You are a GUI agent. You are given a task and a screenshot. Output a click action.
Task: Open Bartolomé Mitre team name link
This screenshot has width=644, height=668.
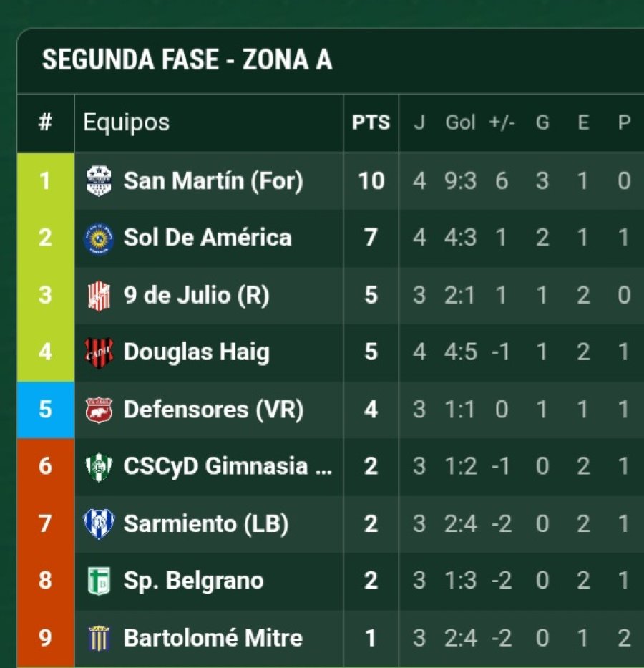pyautogui.click(x=213, y=638)
